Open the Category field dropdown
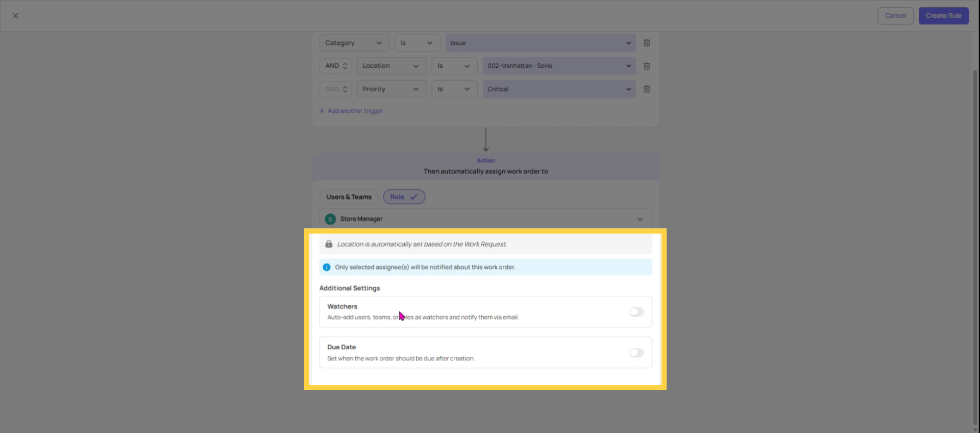 click(x=354, y=43)
